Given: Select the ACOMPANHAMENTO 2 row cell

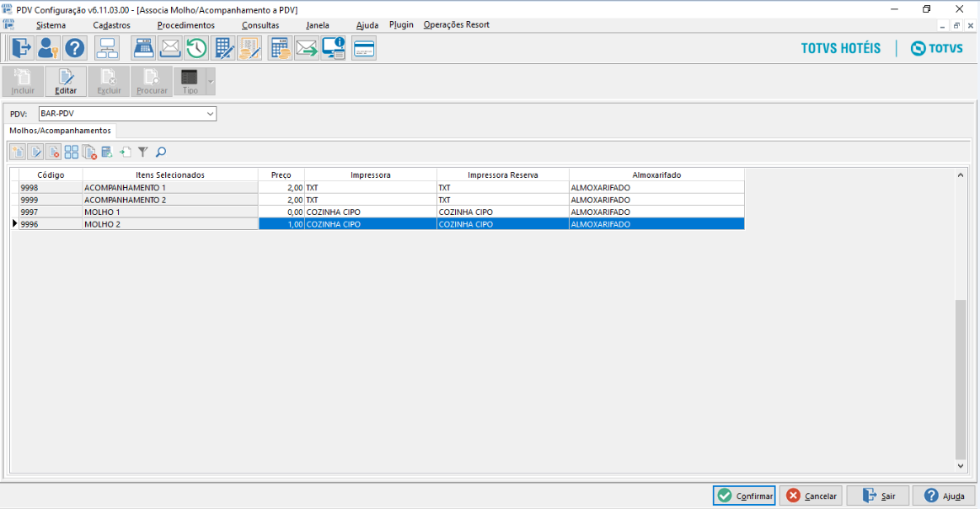Looking at the screenshot, I should (x=170, y=200).
